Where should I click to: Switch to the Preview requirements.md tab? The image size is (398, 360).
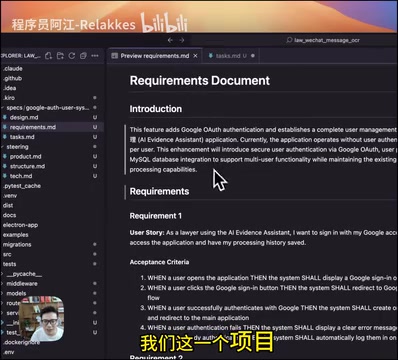[154, 56]
